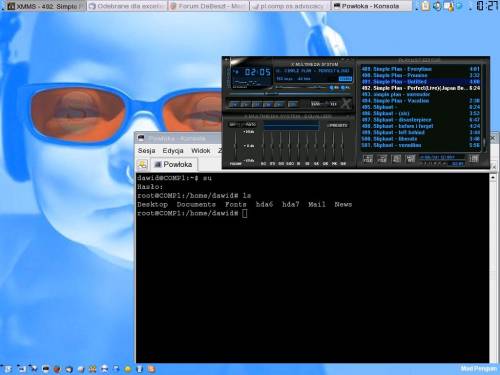Click 'Documents' in the terminal ls output

196,204
